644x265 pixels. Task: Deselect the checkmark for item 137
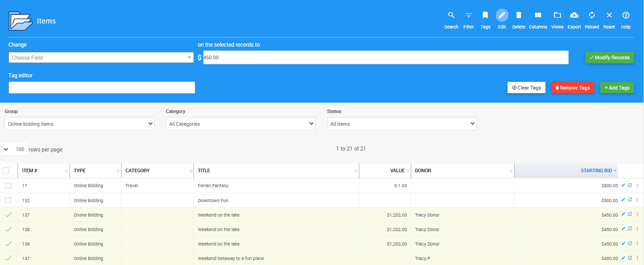click(x=8, y=215)
